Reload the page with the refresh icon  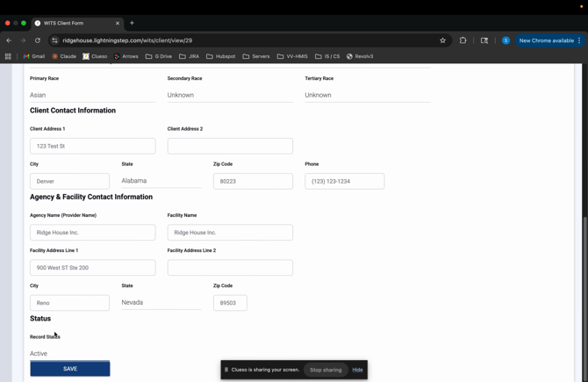click(x=38, y=40)
